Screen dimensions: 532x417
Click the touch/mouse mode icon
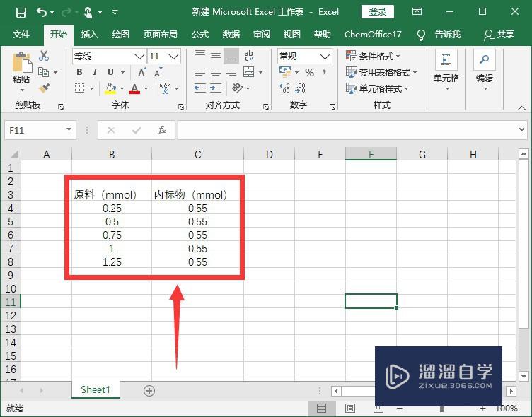click(x=88, y=13)
